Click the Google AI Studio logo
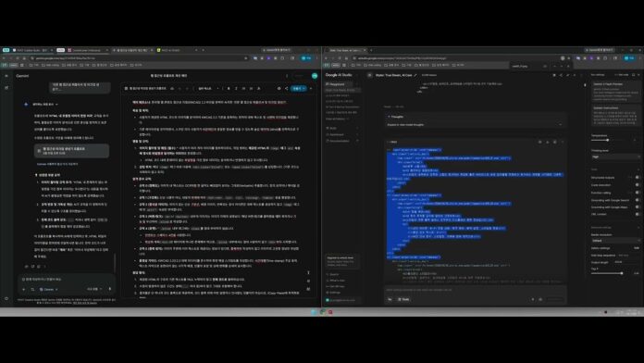This screenshot has width=644, height=363. pyautogui.click(x=339, y=75)
